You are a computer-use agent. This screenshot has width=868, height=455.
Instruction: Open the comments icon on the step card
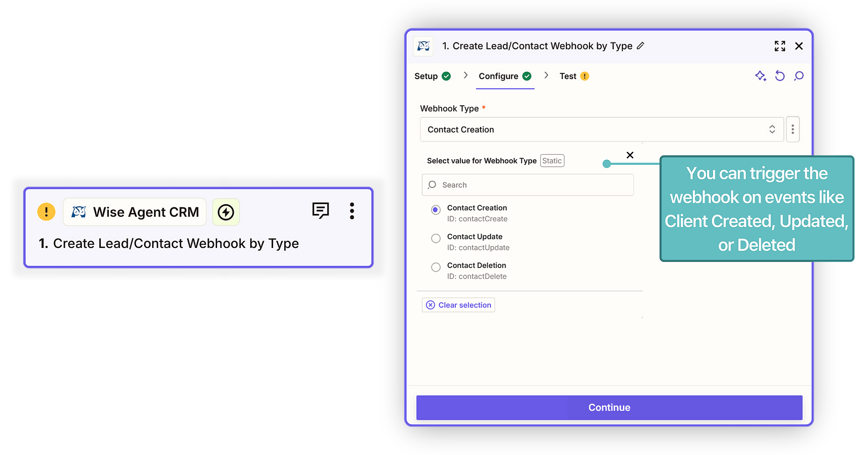(320, 211)
